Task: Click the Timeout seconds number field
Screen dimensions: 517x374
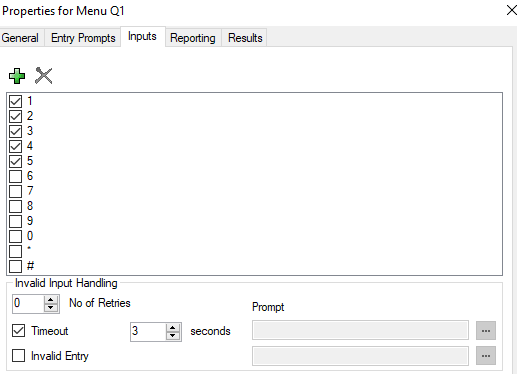Action: pos(148,332)
